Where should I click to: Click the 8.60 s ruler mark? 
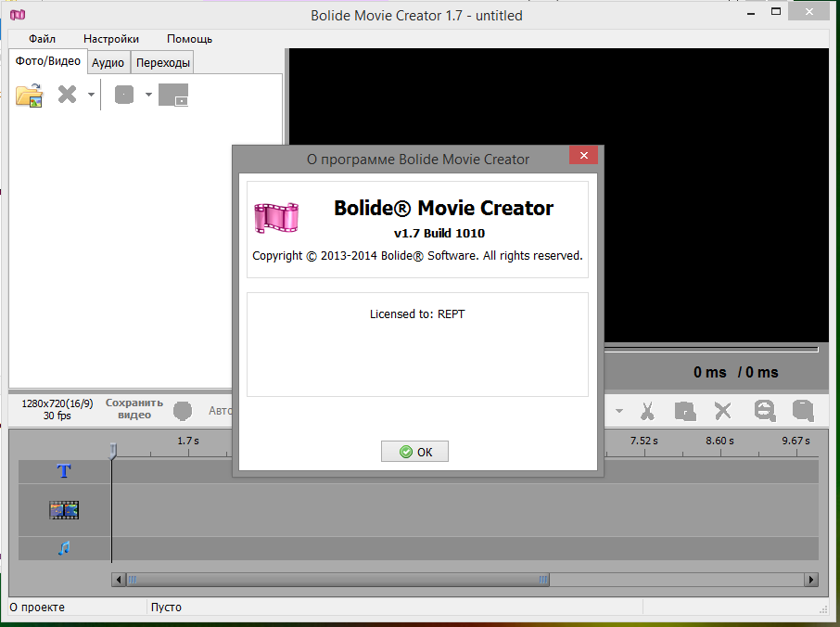point(719,441)
